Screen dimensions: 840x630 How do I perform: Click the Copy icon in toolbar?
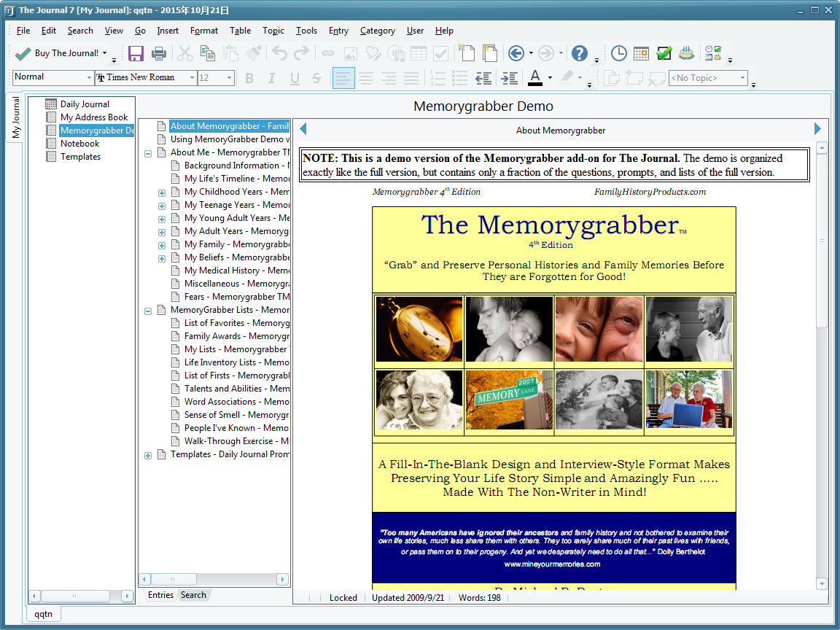pyautogui.click(x=207, y=53)
